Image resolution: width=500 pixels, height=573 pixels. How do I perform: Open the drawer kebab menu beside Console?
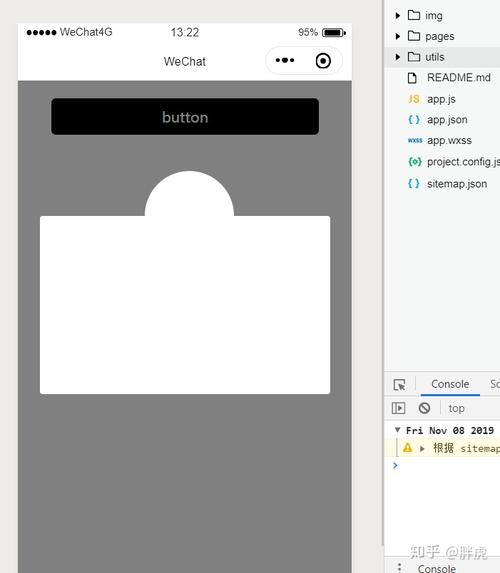click(399, 567)
